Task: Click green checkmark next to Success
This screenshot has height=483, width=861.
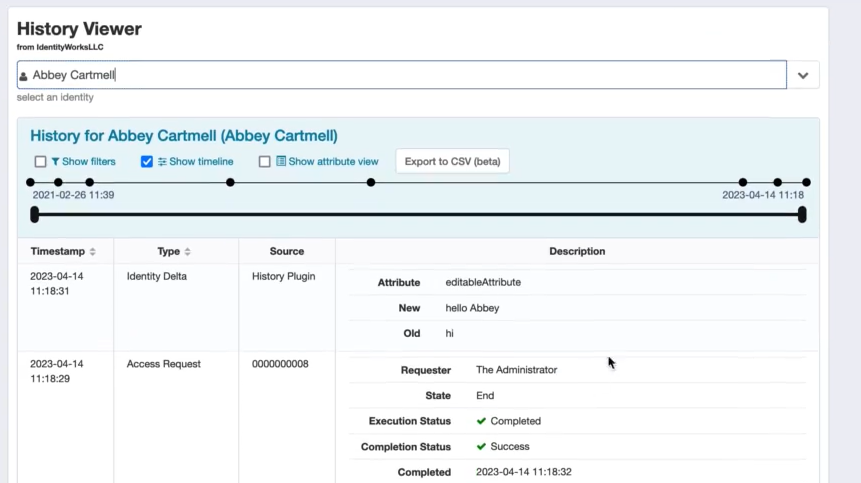Action: pos(481,447)
